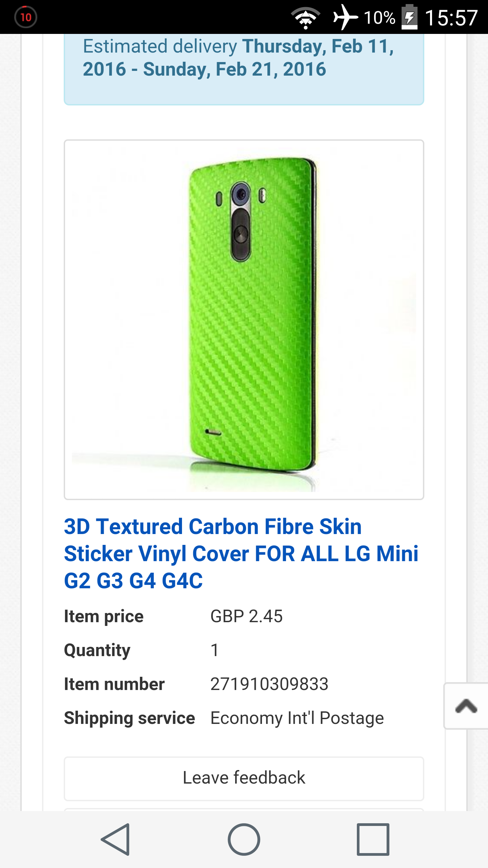
Task: Tap the Quantity label
Action: pos(97,650)
